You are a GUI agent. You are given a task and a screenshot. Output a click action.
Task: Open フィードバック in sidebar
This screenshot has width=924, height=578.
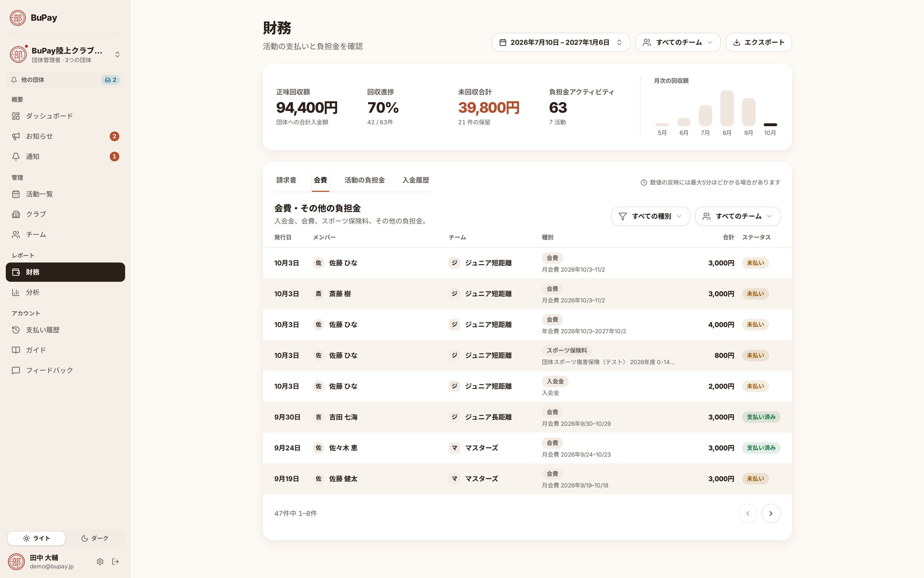pyautogui.click(x=65, y=370)
